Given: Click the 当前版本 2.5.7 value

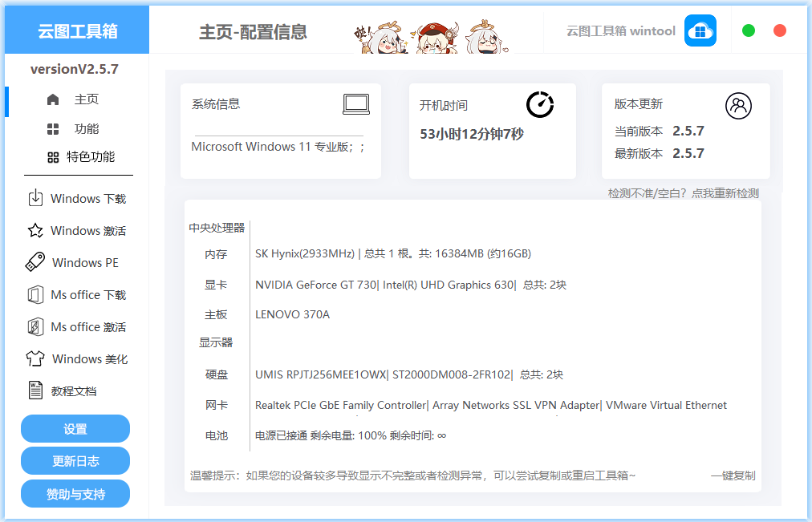Looking at the screenshot, I should (688, 131).
